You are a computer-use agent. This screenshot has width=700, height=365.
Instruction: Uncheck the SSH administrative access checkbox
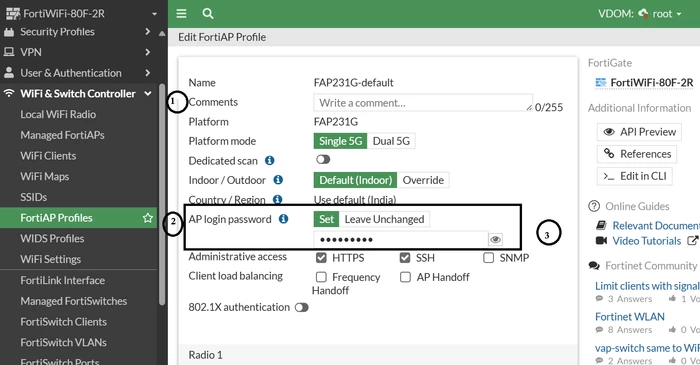pos(405,257)
